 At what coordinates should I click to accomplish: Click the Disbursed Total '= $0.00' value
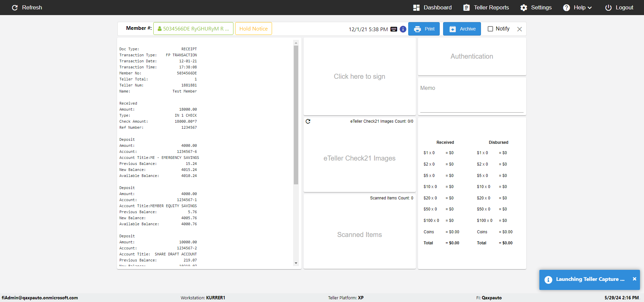[506, 243]
